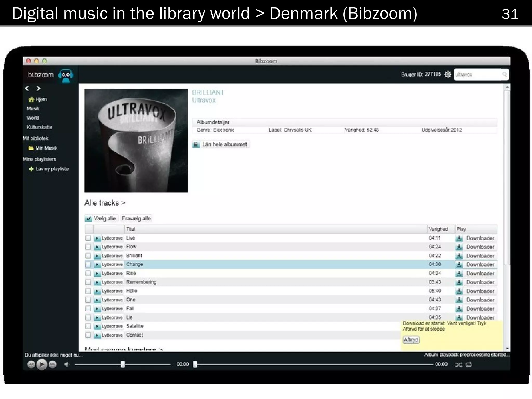Open Musik in the sidebar
Screen dimensions: 532x399
pos(33,109)
